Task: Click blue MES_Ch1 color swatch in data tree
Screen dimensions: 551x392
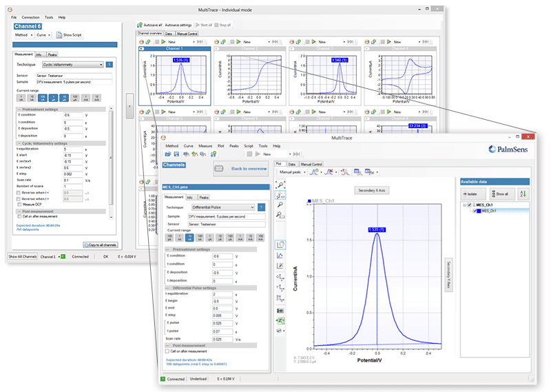Action: (x=479, y=211)
